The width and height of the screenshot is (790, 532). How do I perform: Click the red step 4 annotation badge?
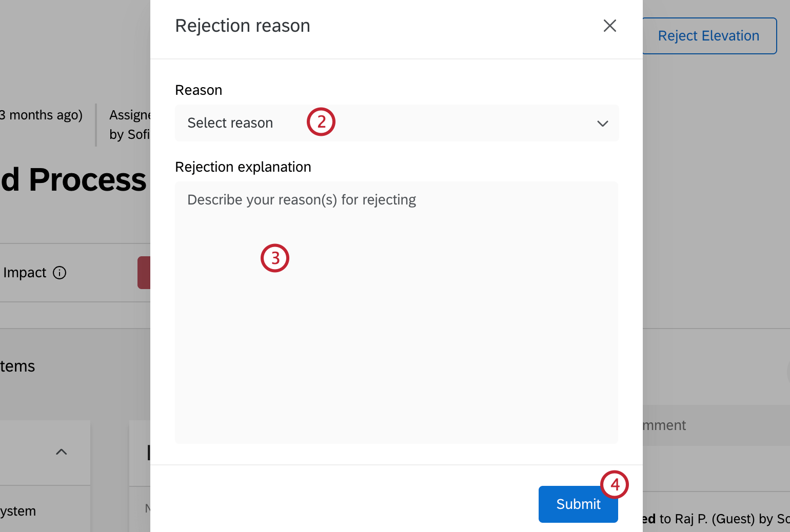click(615, 484)
